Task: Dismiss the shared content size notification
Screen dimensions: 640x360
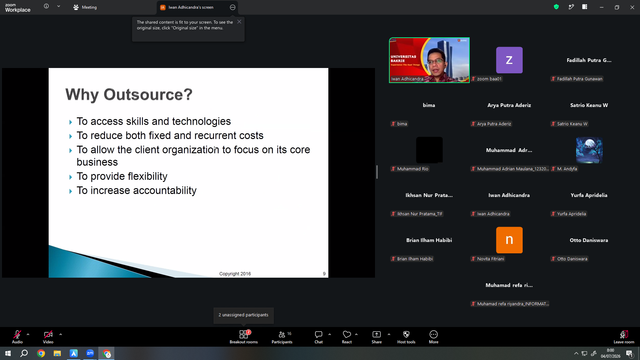Action: tap(239, 22)
